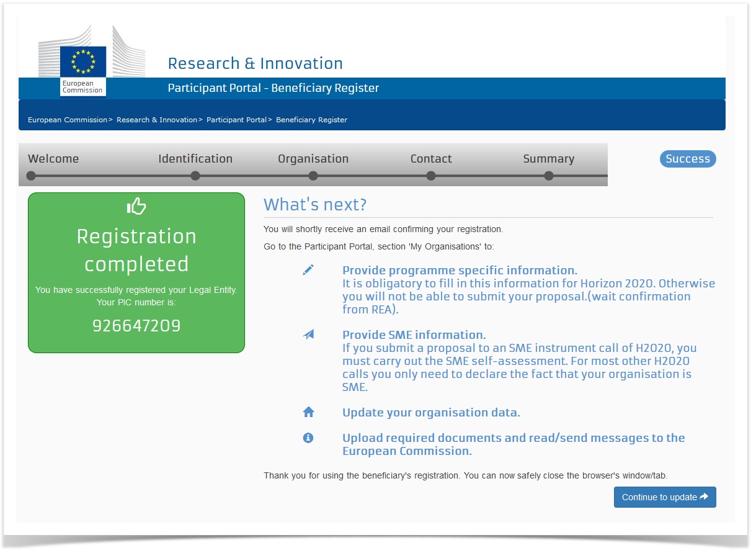Open the Provide SME information link
This screenshot has width=756, height=553.
(414, 335)
